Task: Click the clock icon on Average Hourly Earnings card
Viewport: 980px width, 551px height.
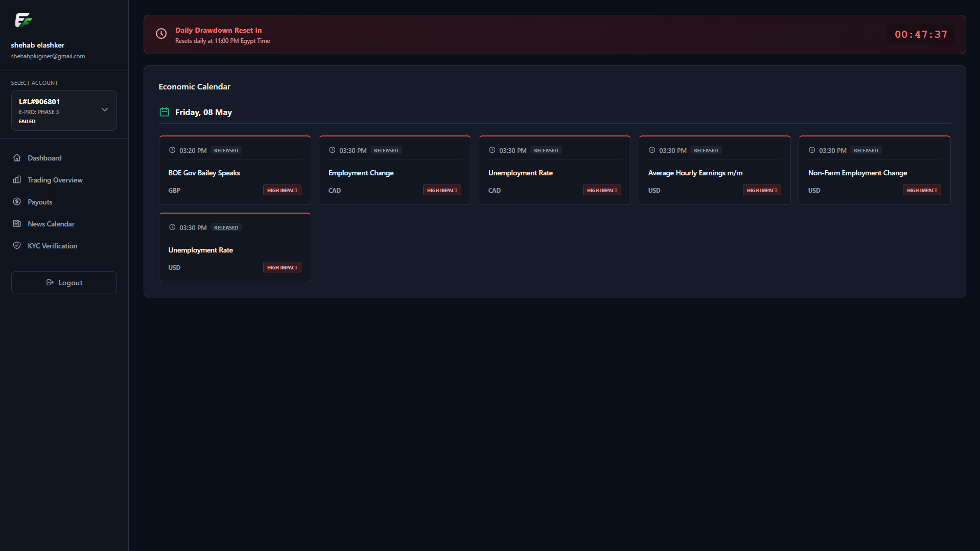Action: tap(652, 150)
